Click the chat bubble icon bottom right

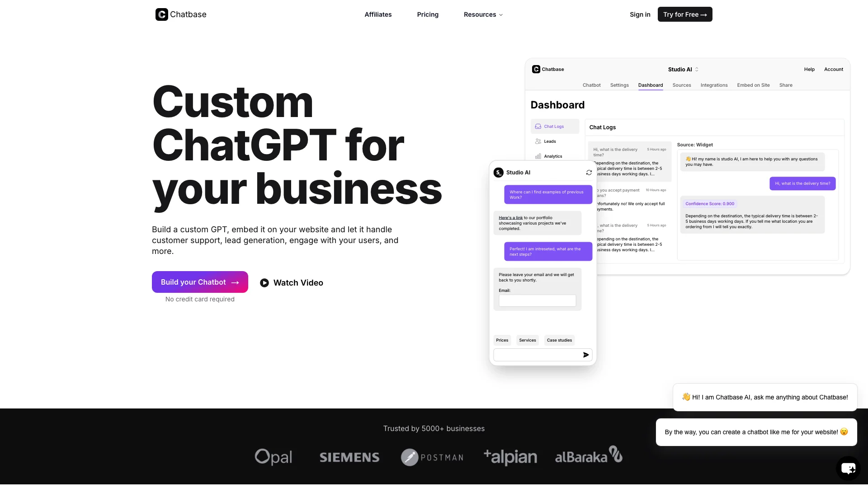click(848, 468)
